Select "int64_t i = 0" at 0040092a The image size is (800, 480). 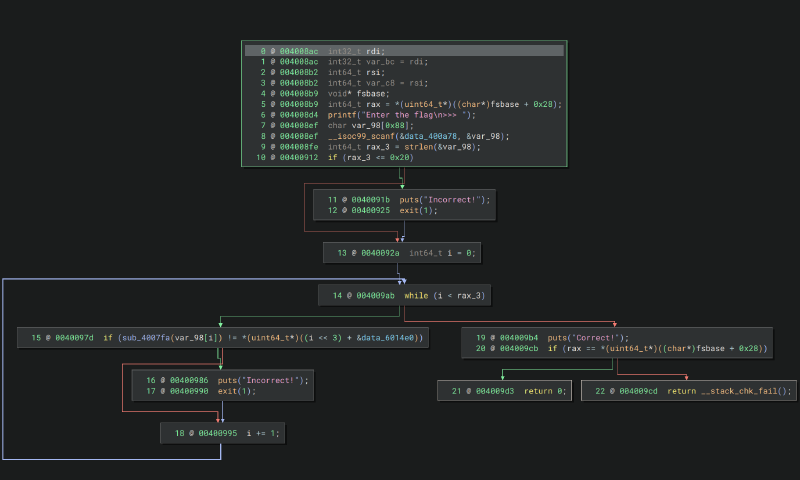click(443, 254)
